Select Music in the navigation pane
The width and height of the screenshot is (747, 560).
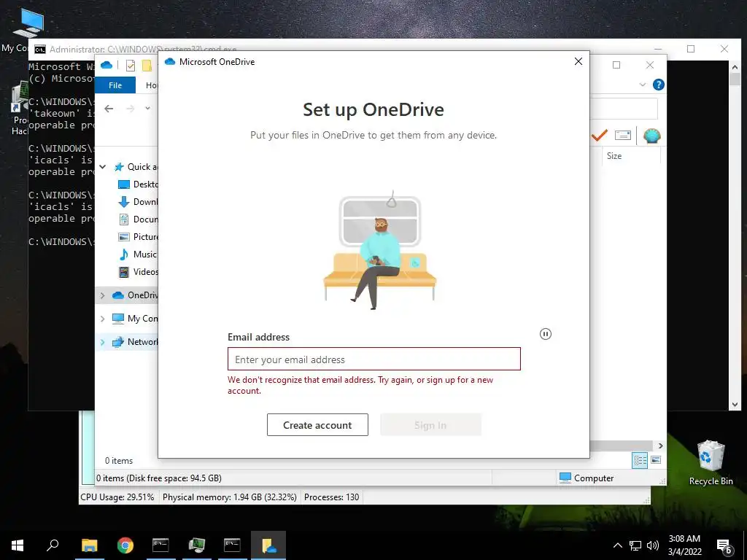(138, 254)
